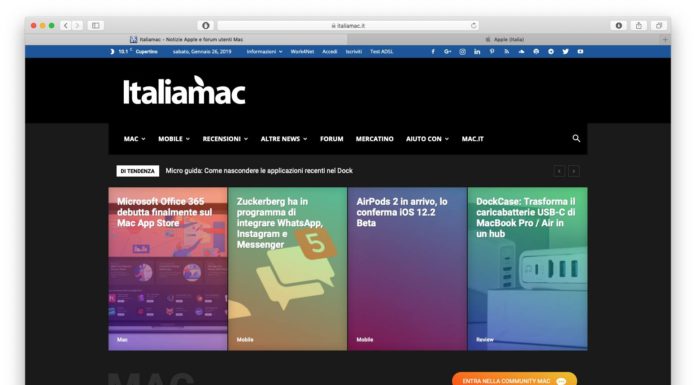Click the Iscriviti signup link
696x385 pixels.
point(354,52)
